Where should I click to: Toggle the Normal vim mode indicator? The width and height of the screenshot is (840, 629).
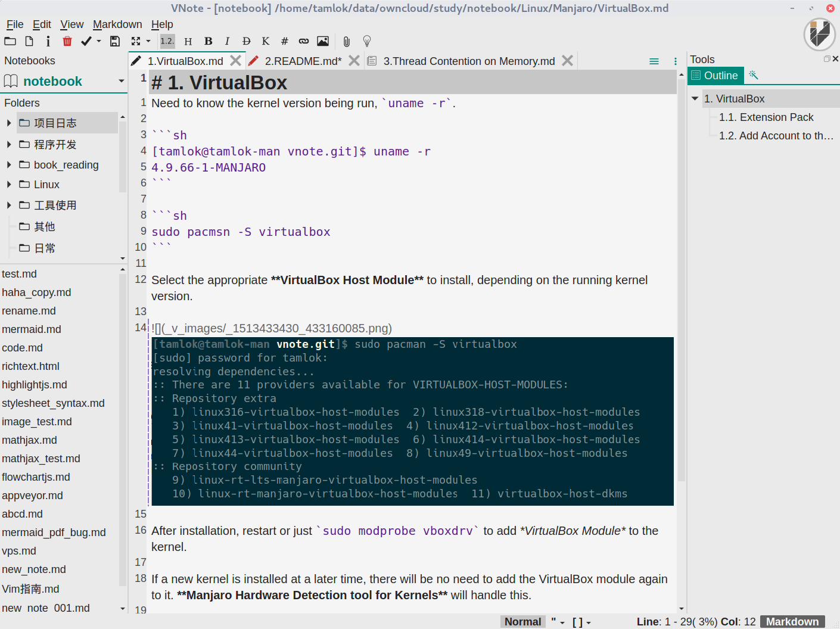coord(522,621)
